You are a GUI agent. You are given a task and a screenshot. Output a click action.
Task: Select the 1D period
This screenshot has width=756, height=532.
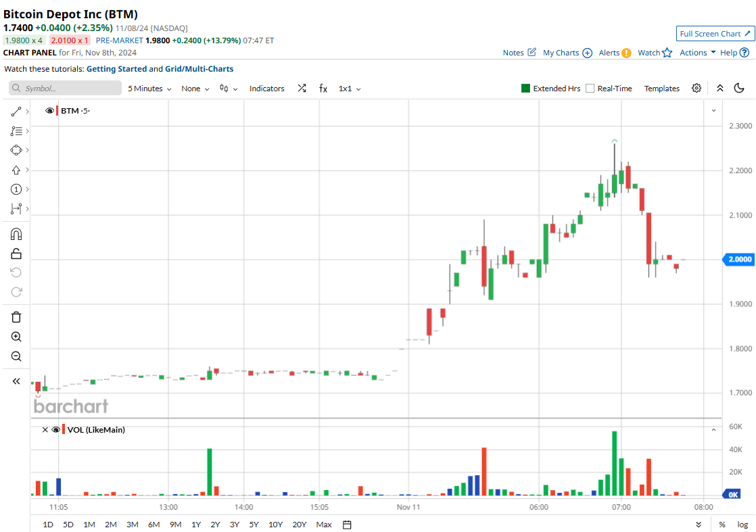click(x=48, y=525)
